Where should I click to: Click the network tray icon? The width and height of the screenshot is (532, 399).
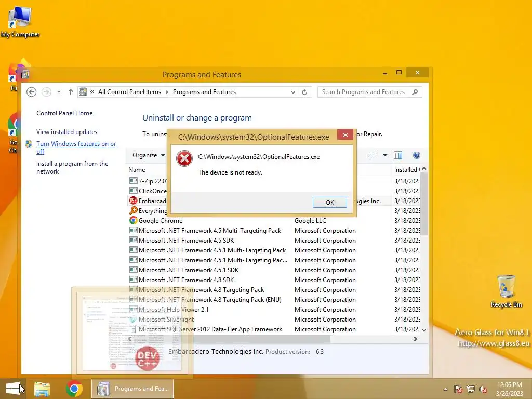(x=471, y=389)
